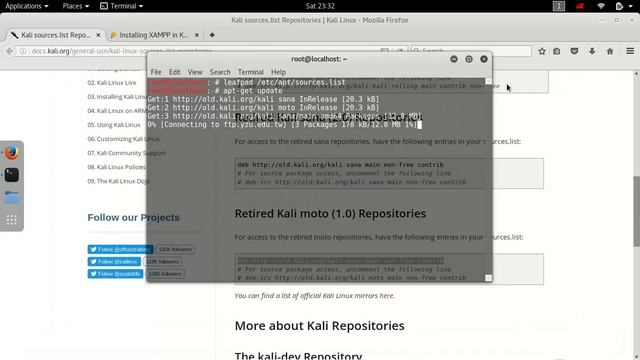The width and height of the screenshot is (640, 360).
Task: Open 08. Kali Linux Policies link
Action: point(117,167)
